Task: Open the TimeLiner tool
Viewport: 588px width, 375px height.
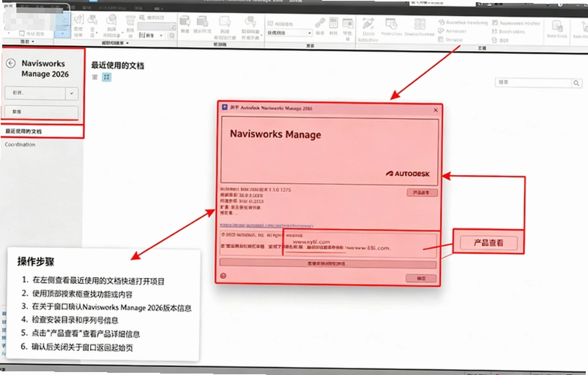Action: coord(391,28)
